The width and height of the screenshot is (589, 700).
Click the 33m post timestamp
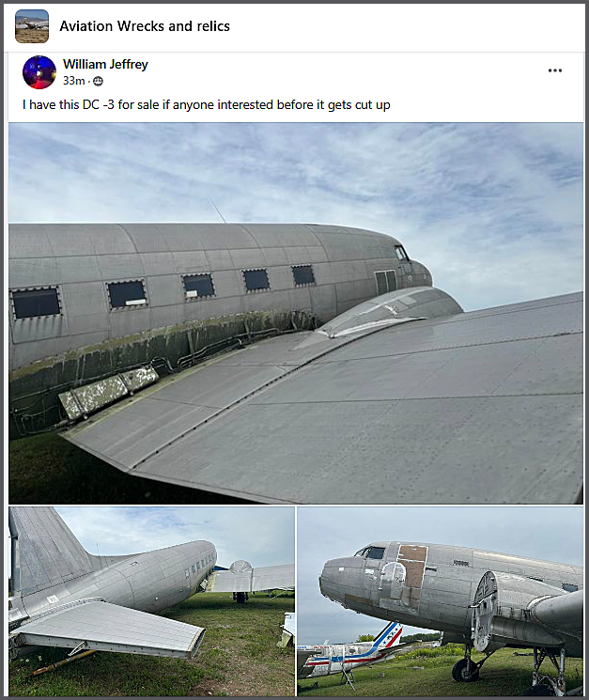(73, 81)
